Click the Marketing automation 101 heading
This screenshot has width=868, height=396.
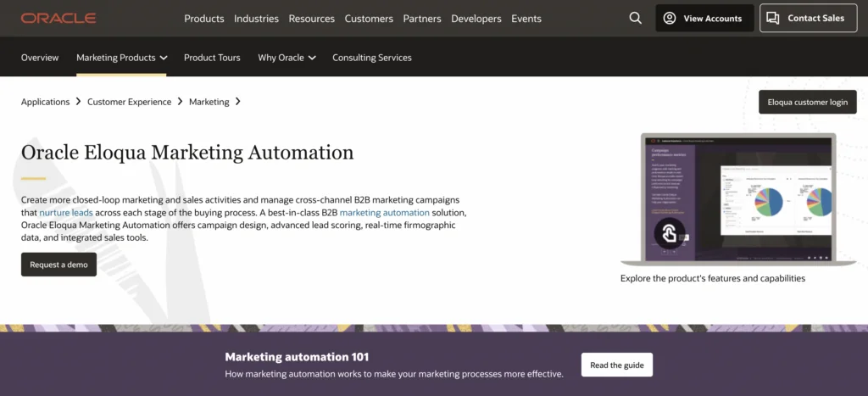(x=297, y=357)
